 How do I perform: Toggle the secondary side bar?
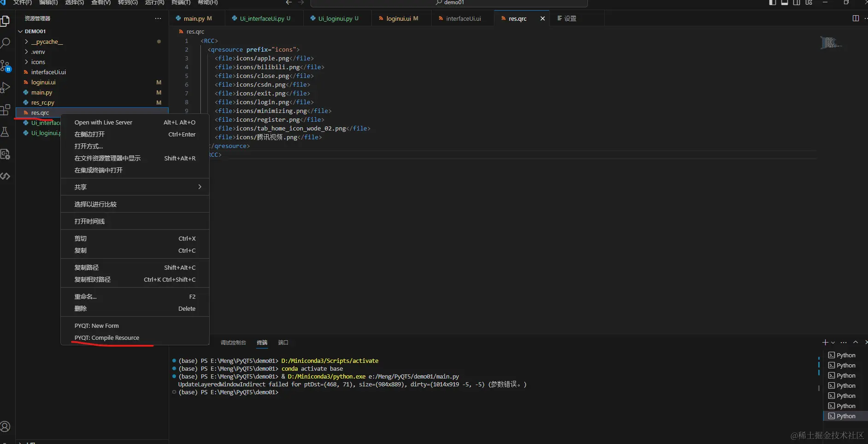point(797,2)
